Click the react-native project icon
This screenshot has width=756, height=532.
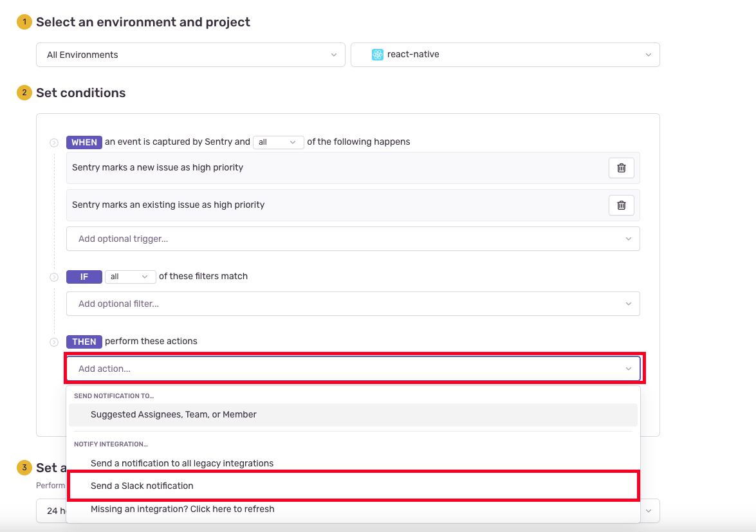378,55
